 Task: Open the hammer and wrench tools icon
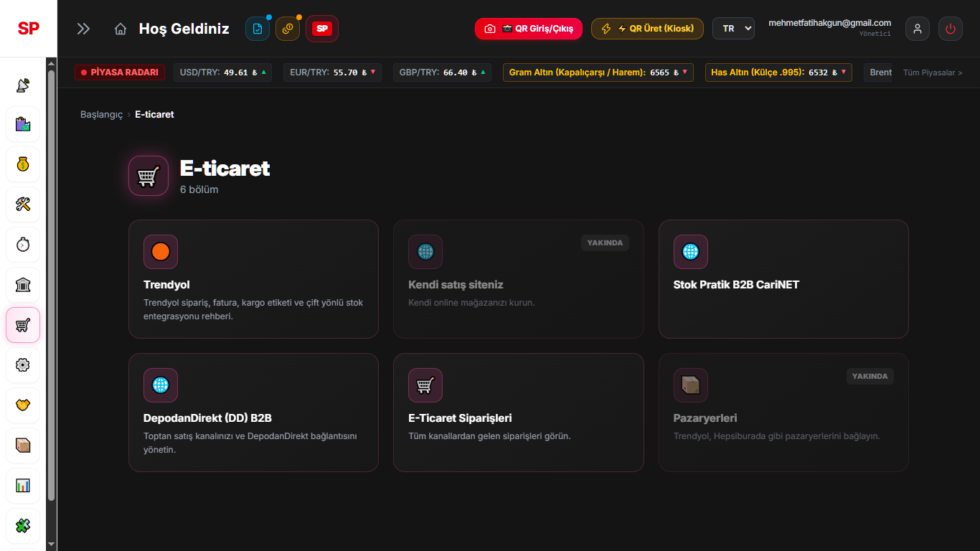23,204
